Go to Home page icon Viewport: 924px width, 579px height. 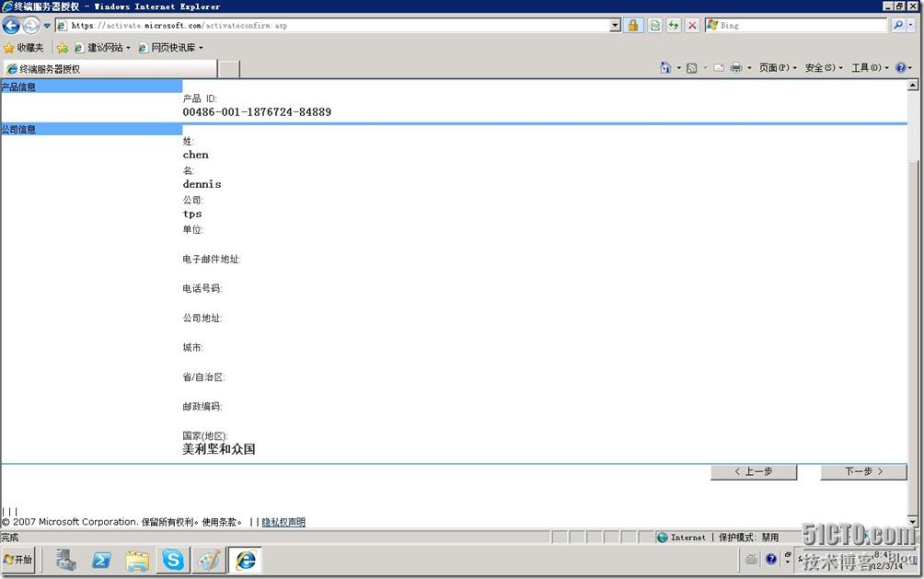(665, 68)
